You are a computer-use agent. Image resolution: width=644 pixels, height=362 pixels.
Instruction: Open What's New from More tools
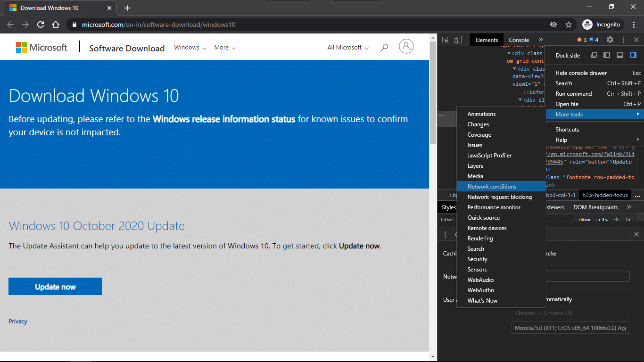(501, 301)
